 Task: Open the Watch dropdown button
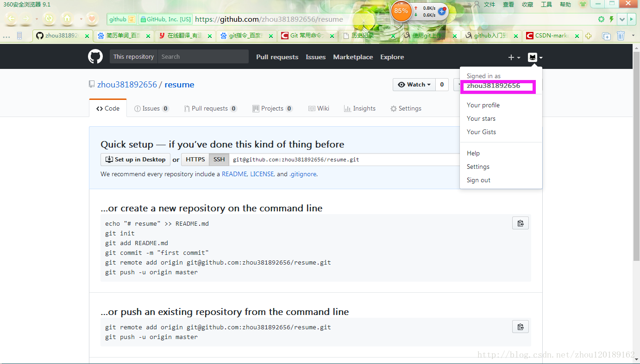coord(414,85)
